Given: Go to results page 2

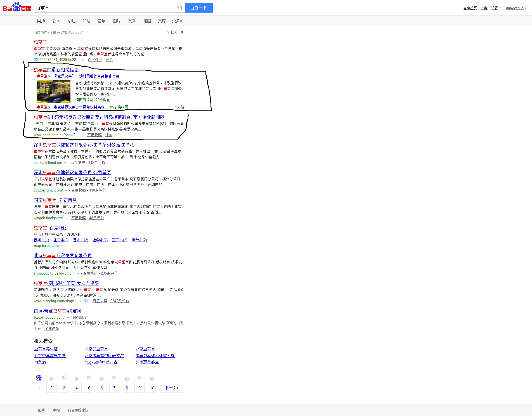Looking at the screenshot, I should point(51,388).
